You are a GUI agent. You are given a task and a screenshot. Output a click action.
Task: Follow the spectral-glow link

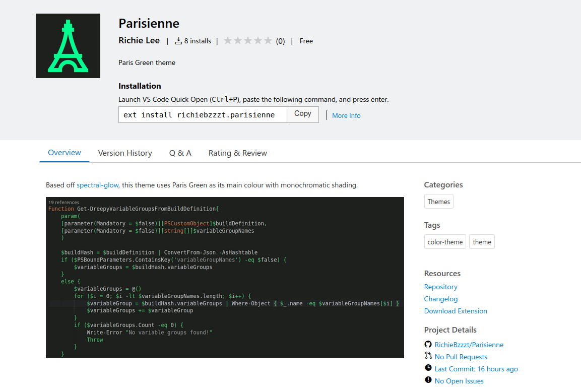97,185
